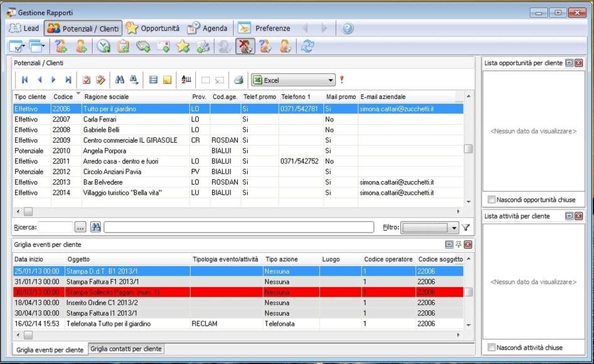
Task: Filter potential clients (question mark person funnel)
Action: pyautogui.click(x=265, y=46)
